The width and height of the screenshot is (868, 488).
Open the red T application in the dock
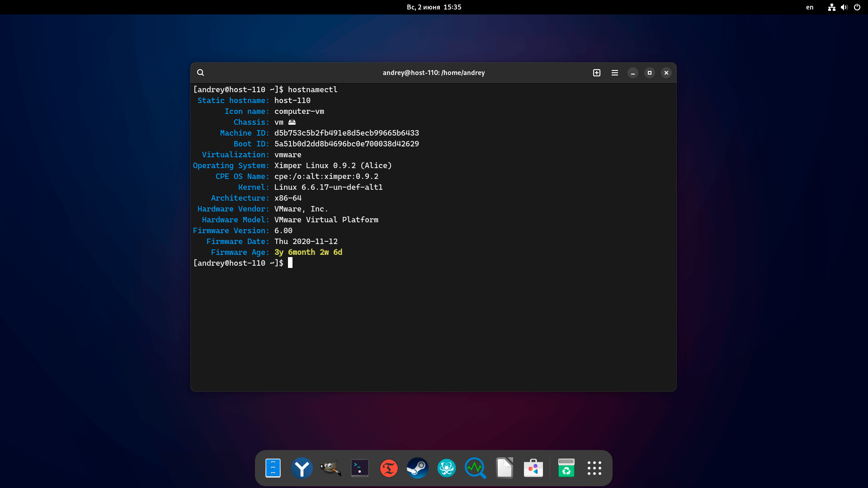click(x=389, y=468)
